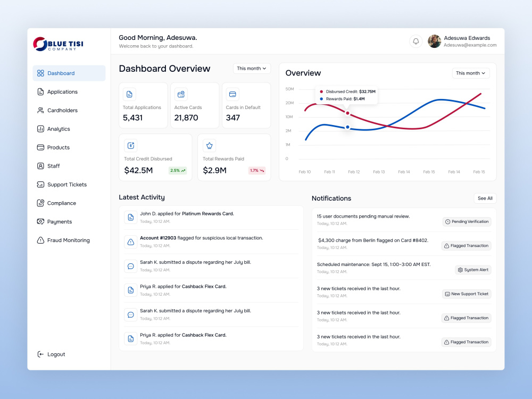Click Logout label in sidebar

pyautogui.click(x=56, y=354)
